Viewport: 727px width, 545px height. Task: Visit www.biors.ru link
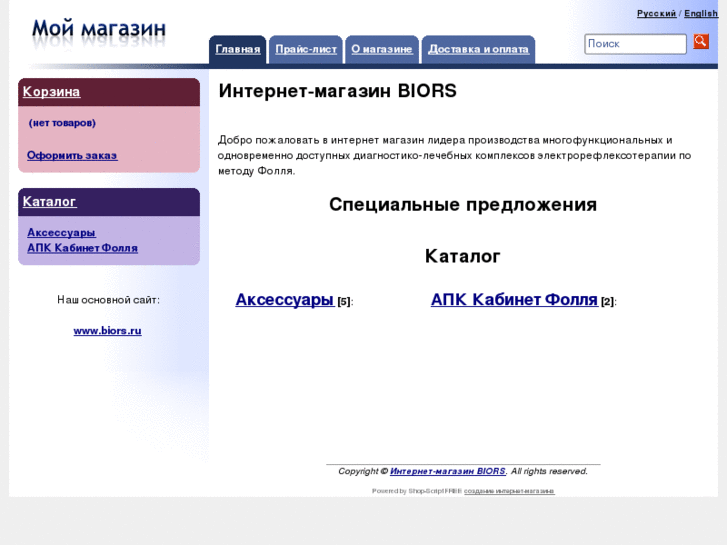107,331
